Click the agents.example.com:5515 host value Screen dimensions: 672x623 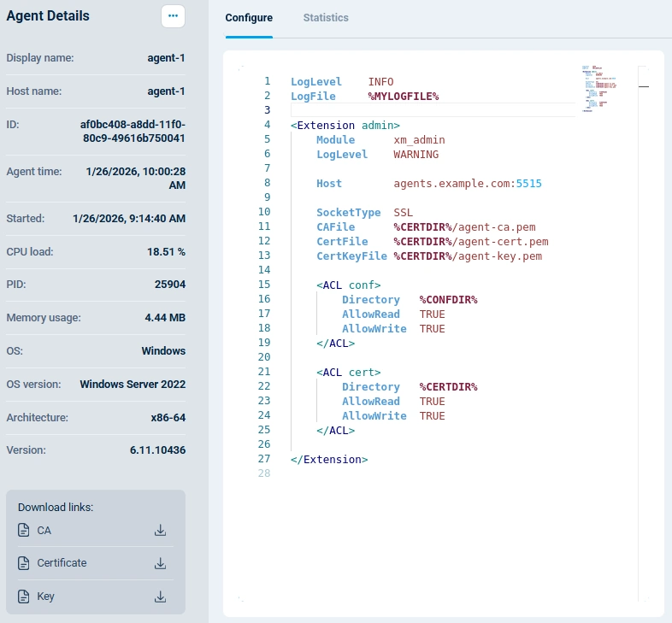pos(468,184)
